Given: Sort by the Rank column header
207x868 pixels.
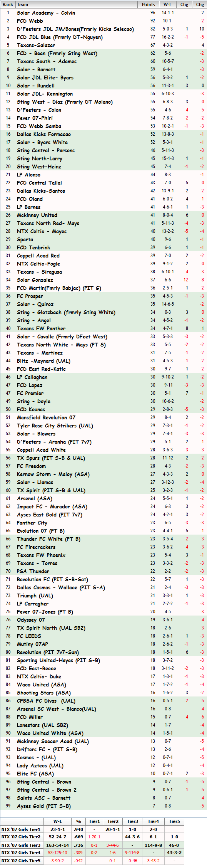Looking at the screenshot, I should click(x=8, y=5).
